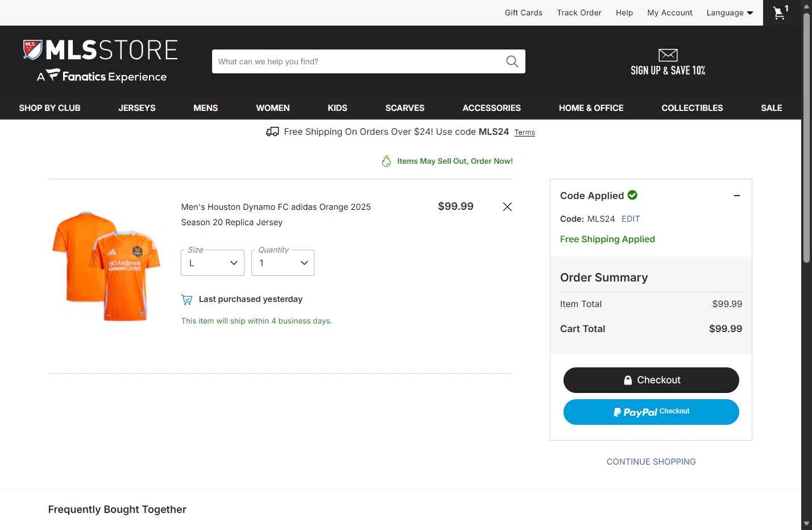
Task: Open the Kids menu
Action: click(x=337, y=108)
